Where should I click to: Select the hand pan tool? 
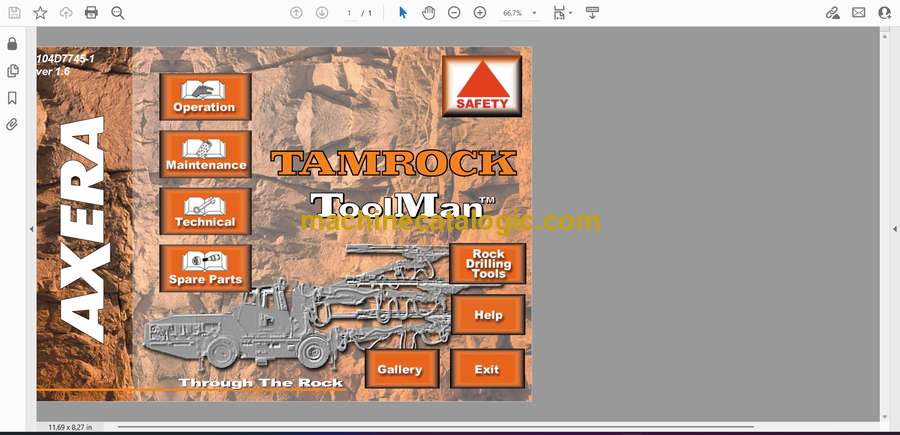pos(428,13)
